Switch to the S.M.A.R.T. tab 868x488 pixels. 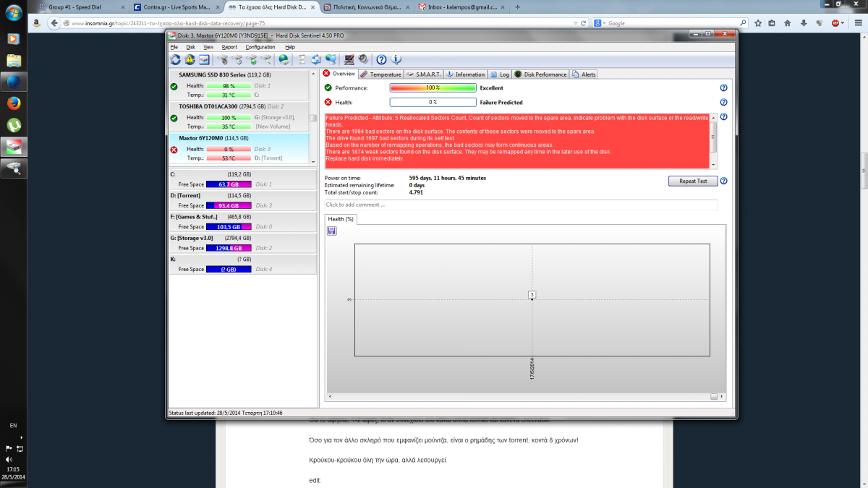423,74
